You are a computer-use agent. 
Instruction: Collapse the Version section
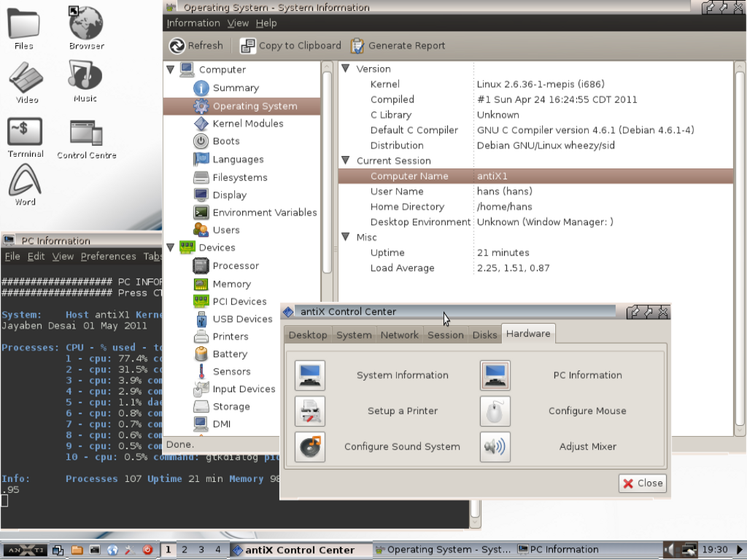pos(346,68)
